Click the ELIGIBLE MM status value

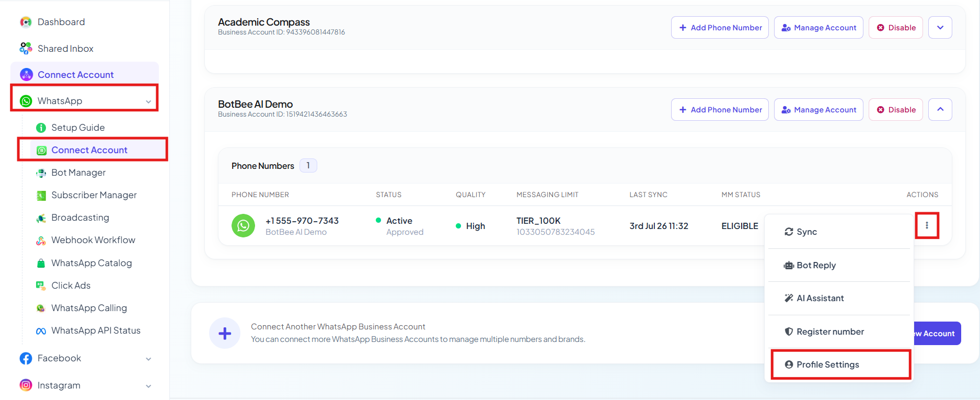(740, 226)
